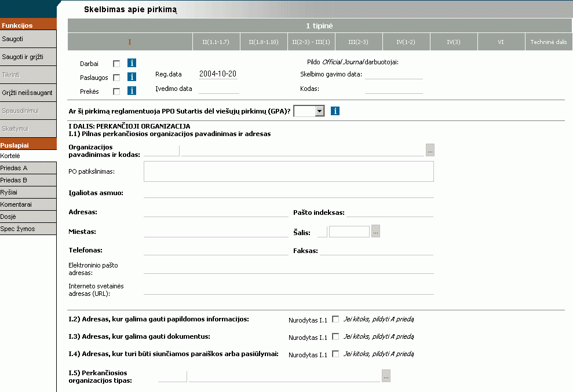Check Nurodytas I.1 for section I.3
The image size is (573, 392).
coord(335,336)
